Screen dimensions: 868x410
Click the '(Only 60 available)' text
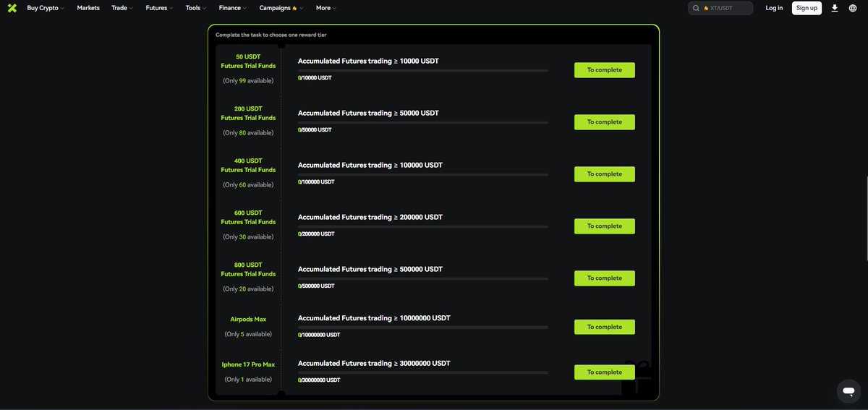[248, 185]
